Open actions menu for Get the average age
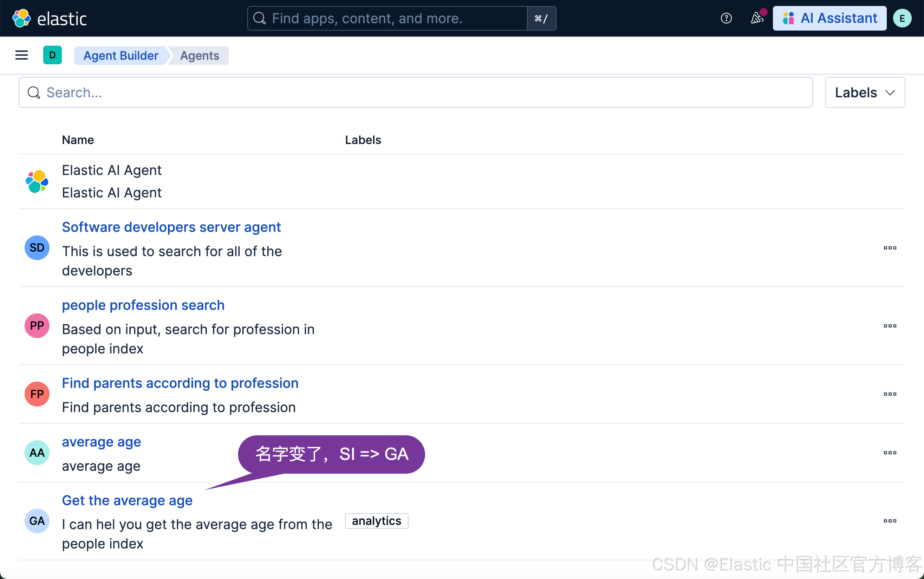Screen dimensions: 924x579 [x=890, y=521]
